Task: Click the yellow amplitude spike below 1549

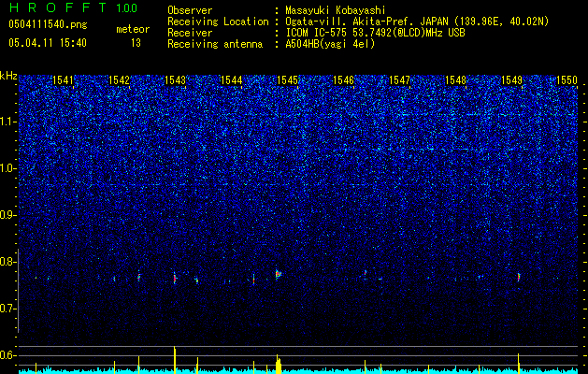Action: pos(518,364)
